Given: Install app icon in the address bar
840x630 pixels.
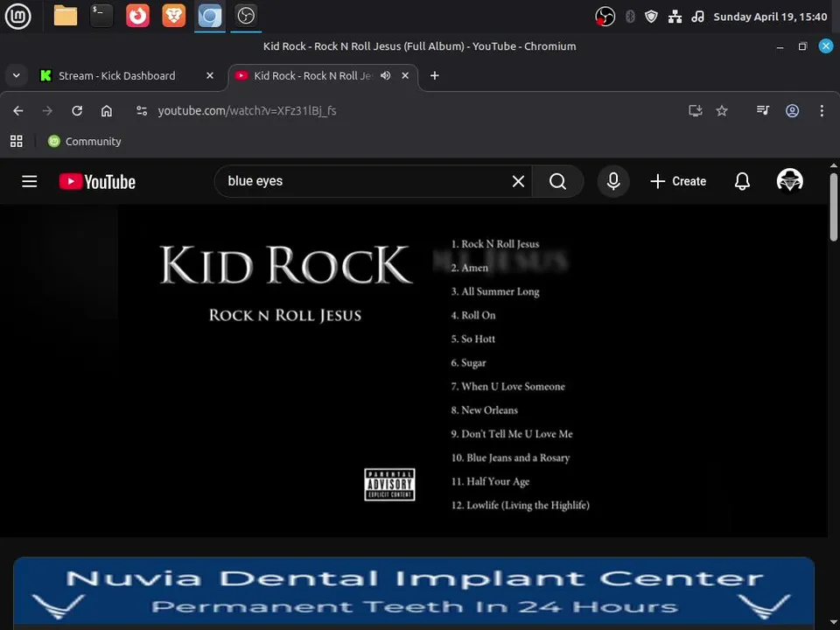Looking at the screenshot, I should pos(696,110).
